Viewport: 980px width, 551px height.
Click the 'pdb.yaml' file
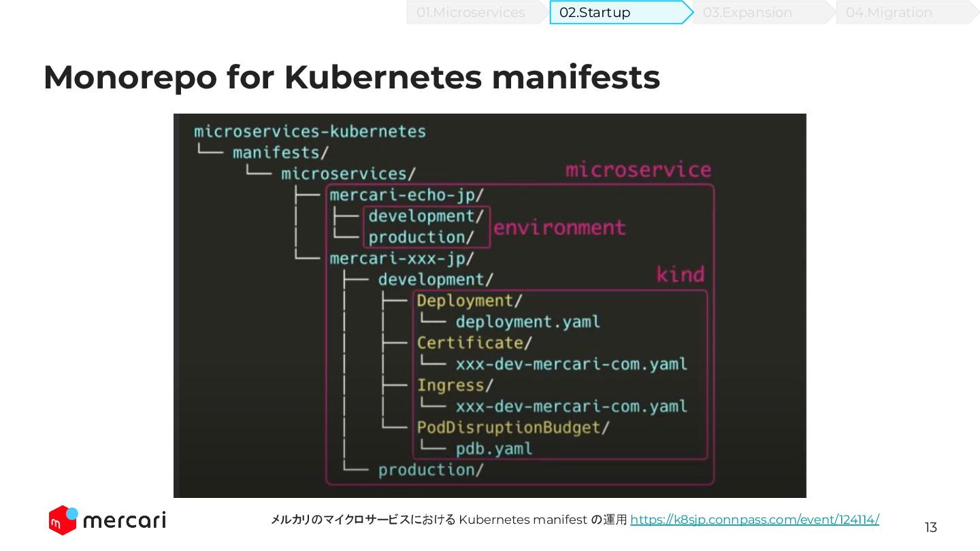pos(494,449)
